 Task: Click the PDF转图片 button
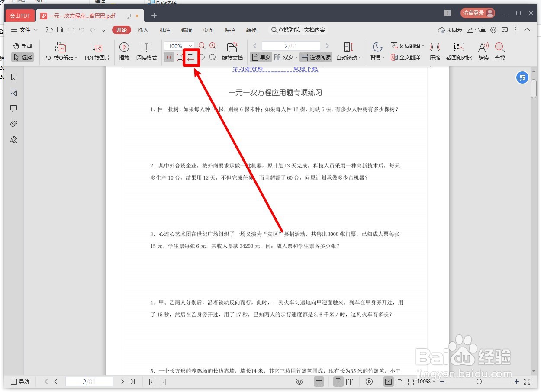tap(97, 52)
